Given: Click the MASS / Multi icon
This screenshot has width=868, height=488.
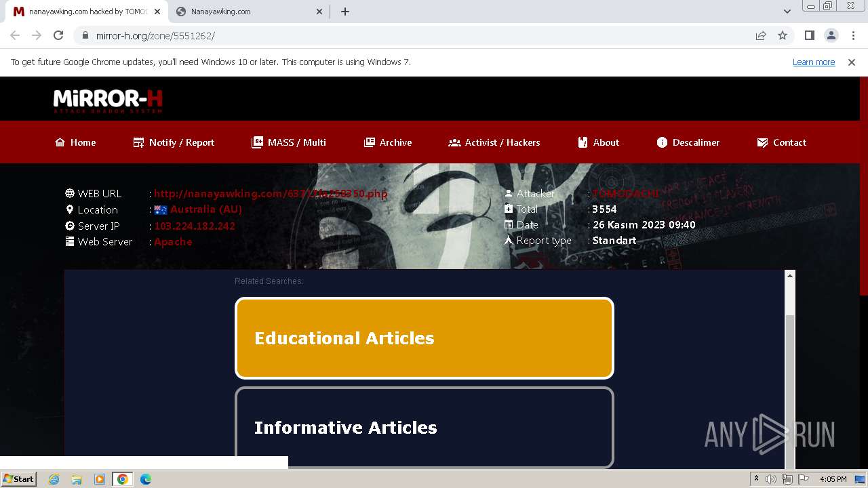Looking at the screenshot, I should [x=257, y=142].
